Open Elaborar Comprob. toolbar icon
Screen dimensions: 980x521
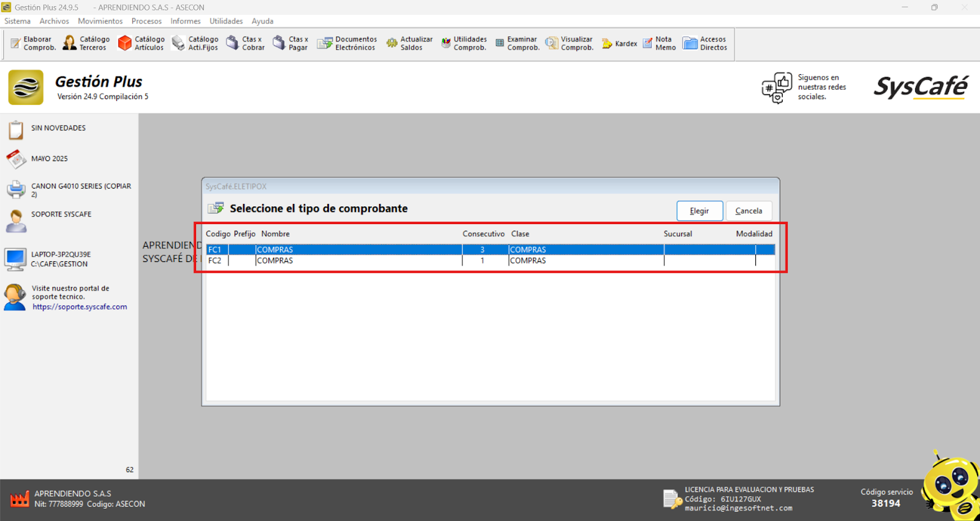click(x=16, y=43)
